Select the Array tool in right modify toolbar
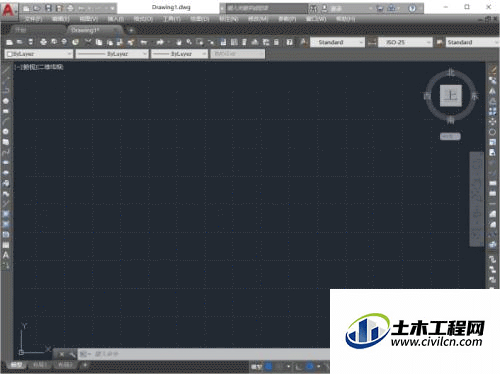Viewport: 500px width, 374px height. pyautogui.click(x=492, y=111)
